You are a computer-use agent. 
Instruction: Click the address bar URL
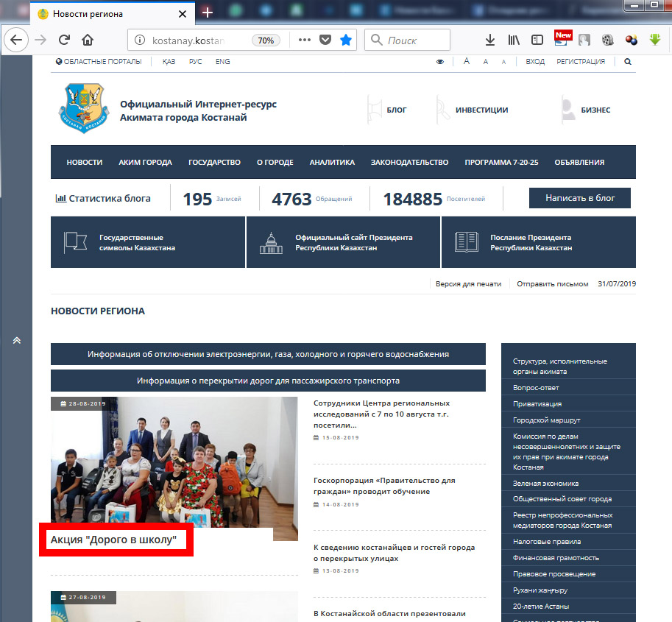pos(188,40)
